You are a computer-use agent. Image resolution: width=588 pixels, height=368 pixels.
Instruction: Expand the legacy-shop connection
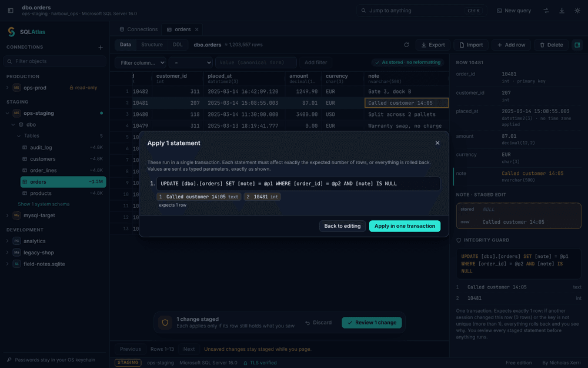click(x=7, y=253)
